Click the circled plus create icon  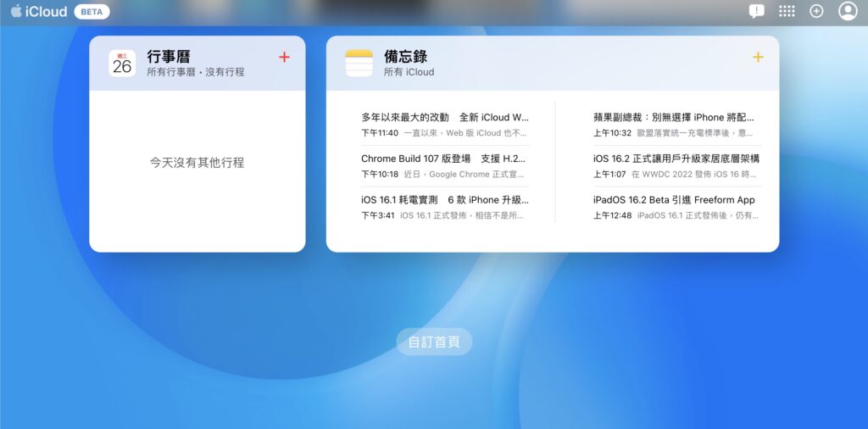816,11
